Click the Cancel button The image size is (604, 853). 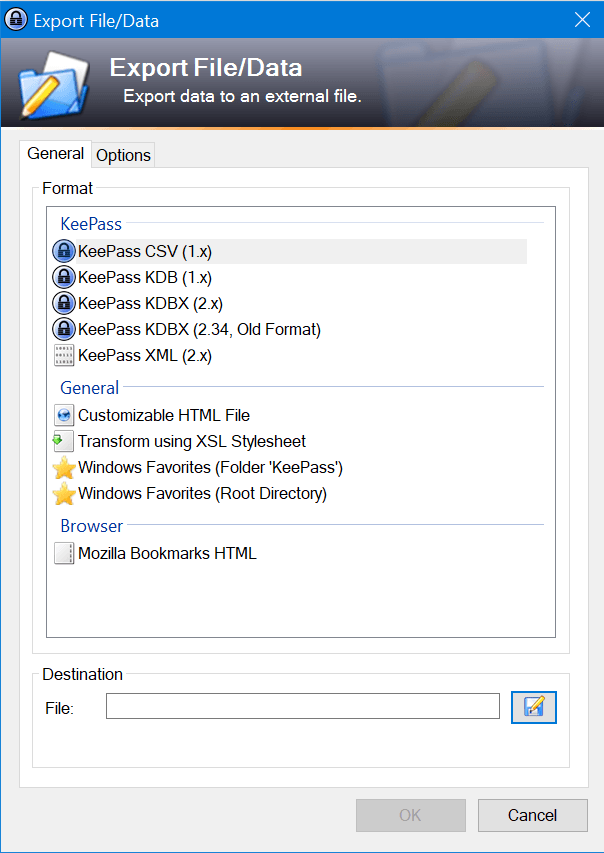point(533,815)
